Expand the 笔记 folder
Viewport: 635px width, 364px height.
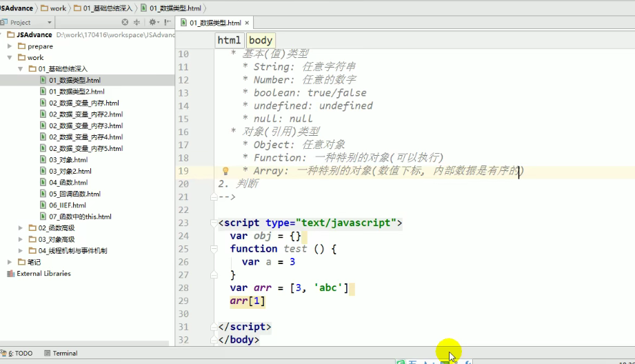(10, 262)
